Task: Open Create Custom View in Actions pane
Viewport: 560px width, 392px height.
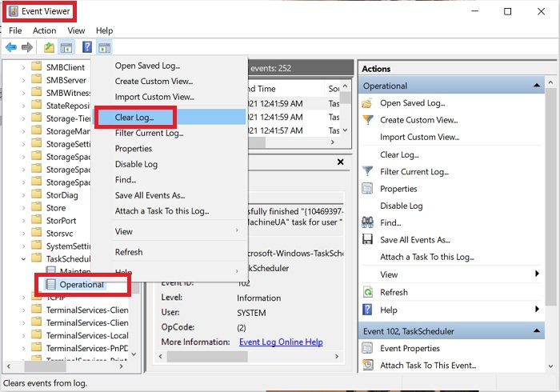Action: (x=418, y=120)
